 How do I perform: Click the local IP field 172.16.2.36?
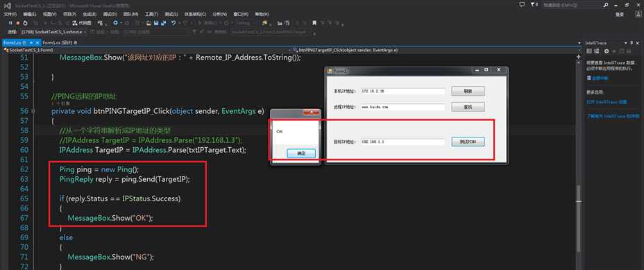[403, 91]
